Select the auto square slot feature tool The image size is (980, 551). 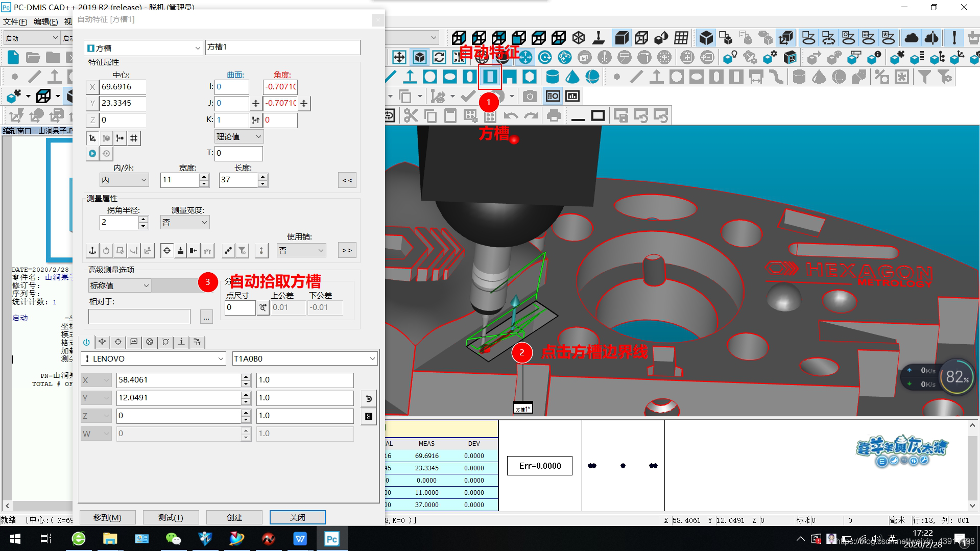click(490, 77)
